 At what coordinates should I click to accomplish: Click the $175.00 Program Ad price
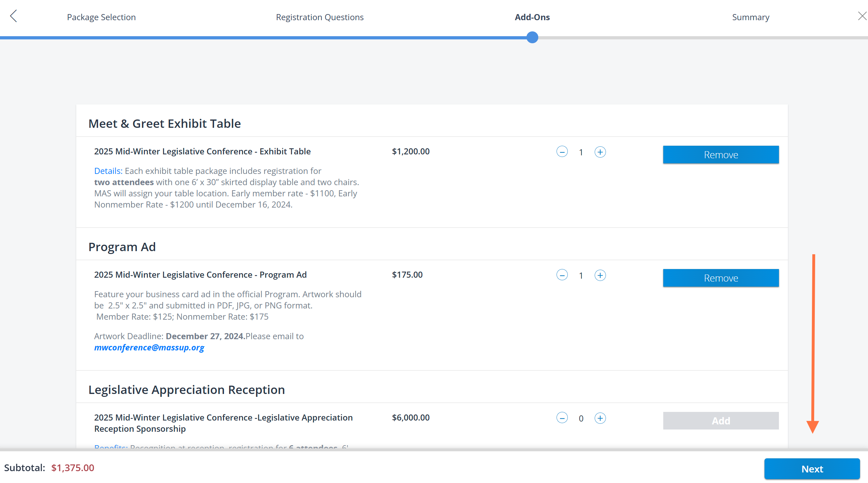pos(407,274)
